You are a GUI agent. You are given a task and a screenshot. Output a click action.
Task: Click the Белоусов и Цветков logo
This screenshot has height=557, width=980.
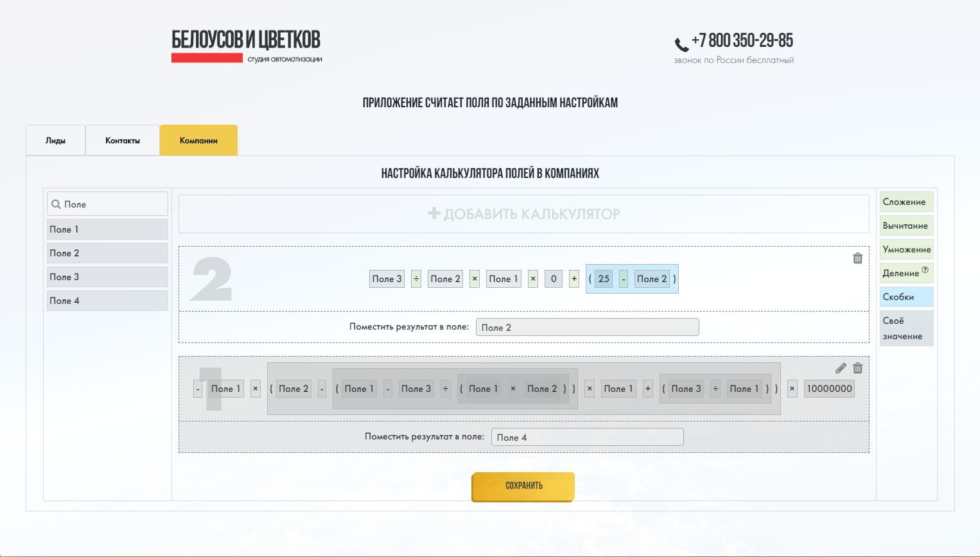pos(247,46)
